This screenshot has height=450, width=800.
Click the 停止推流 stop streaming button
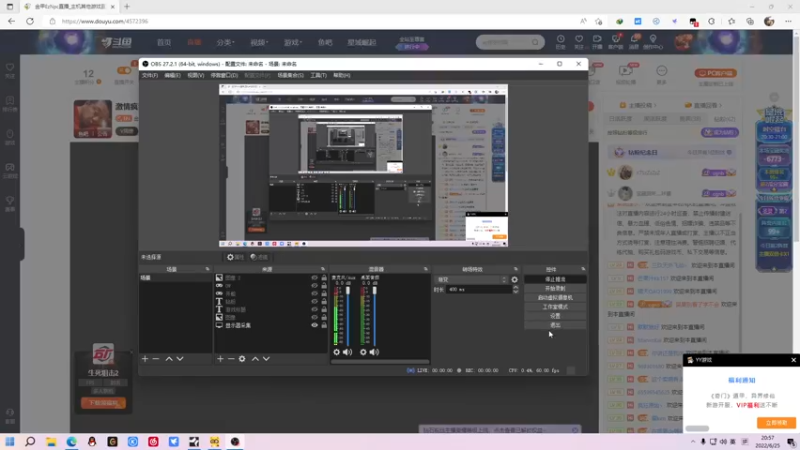(555, 280)
